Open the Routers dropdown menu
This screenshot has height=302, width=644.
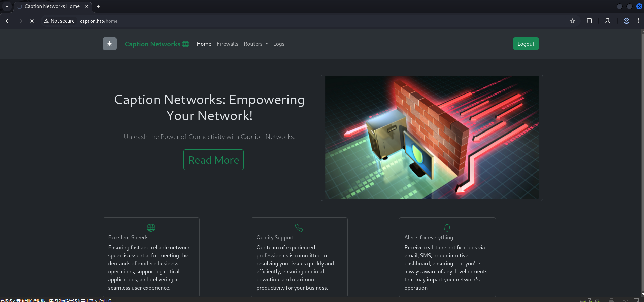tap(256, 44)
